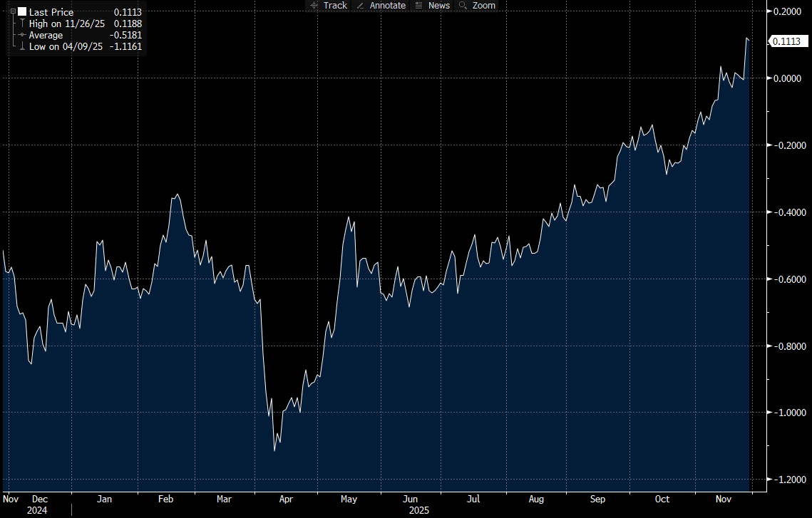Show News on the chart
The width and height of the screenshot is (812, 518).
433,6
